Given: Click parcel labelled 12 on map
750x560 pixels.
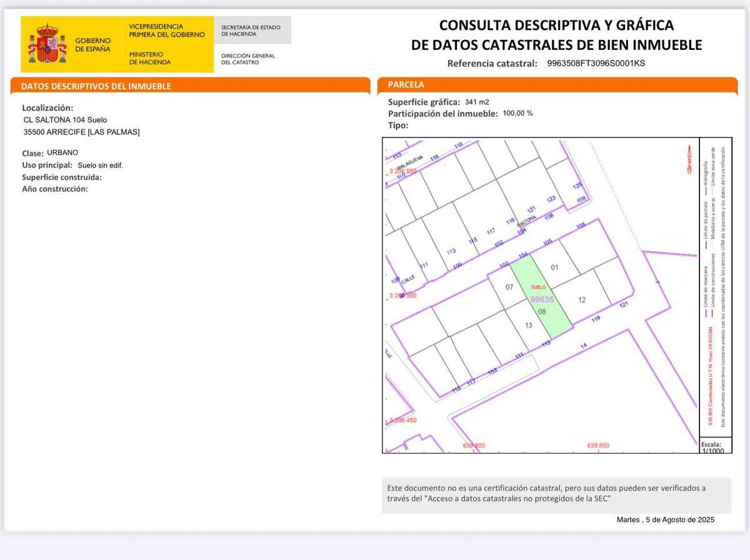Looking at the screenshot, I should tap(582, 300).
